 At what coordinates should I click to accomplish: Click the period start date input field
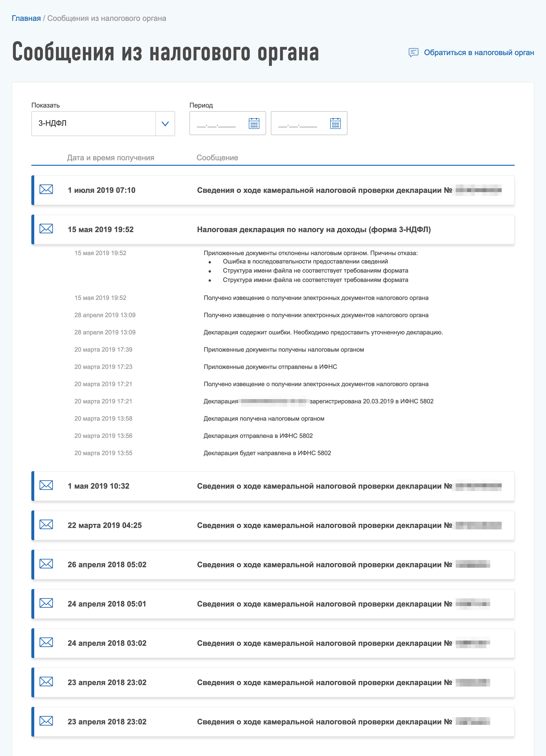(x=227, y=123)
